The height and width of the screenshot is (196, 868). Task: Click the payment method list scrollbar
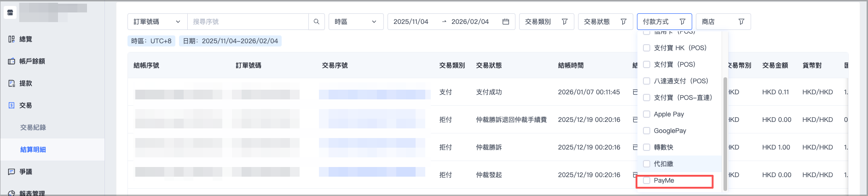click(x=725, y=133)
